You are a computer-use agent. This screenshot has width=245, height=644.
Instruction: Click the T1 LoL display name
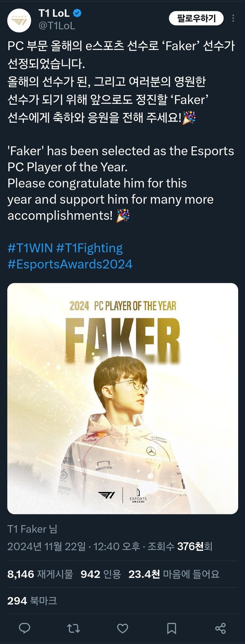coord(54,13)
